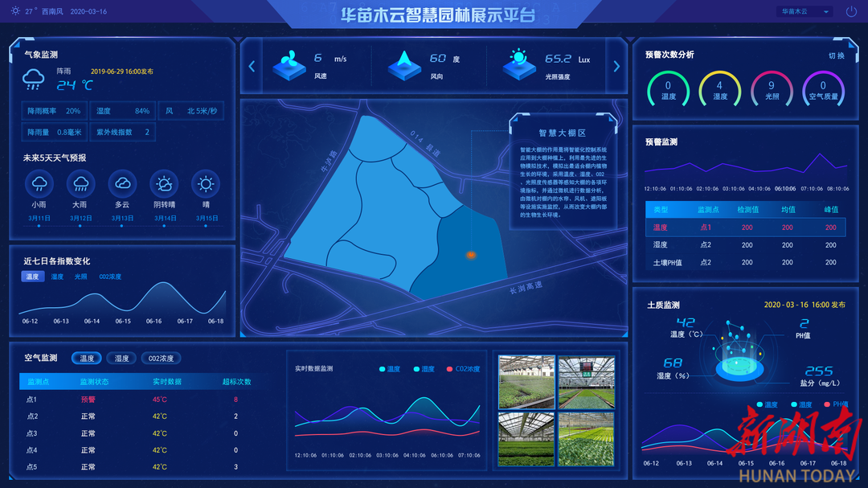Click 切换 in the warning count panel
Image resolution: width=868 pixels, height=488 pixels.
click(836, 55)
